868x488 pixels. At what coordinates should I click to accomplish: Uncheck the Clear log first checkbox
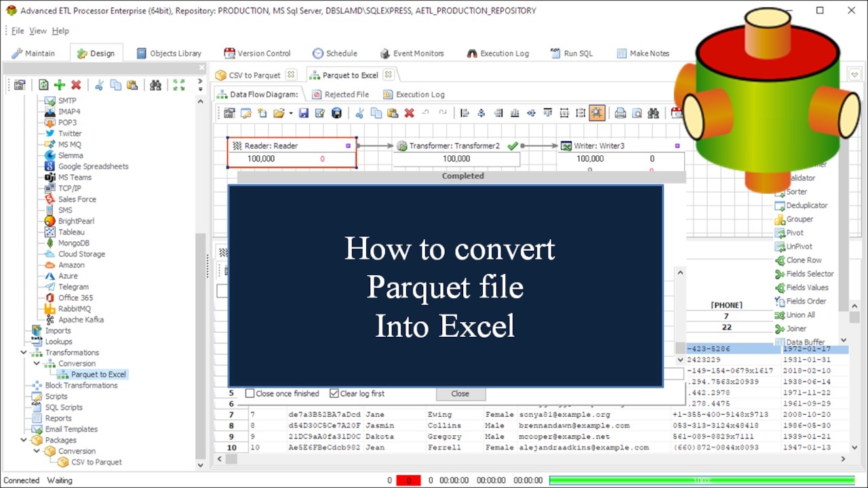pos(334,393)
